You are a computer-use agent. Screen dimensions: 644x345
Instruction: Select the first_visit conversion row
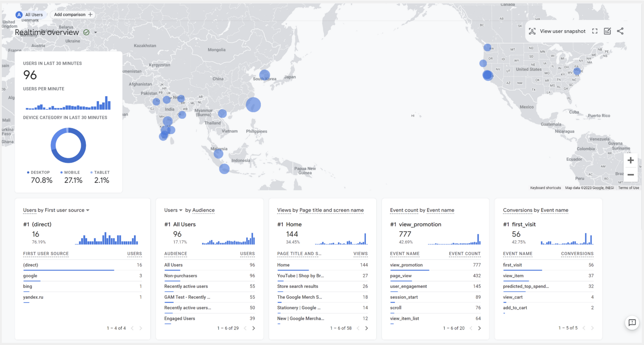pyautogui.click(x=548, y=265)
